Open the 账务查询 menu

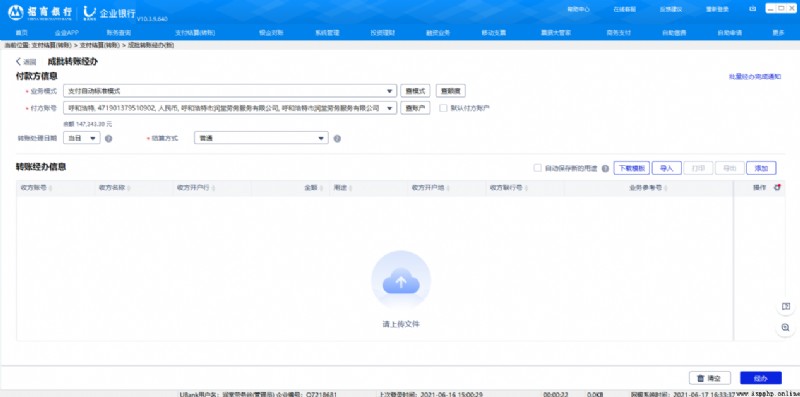pyautogui.click(x=118, y=33)
